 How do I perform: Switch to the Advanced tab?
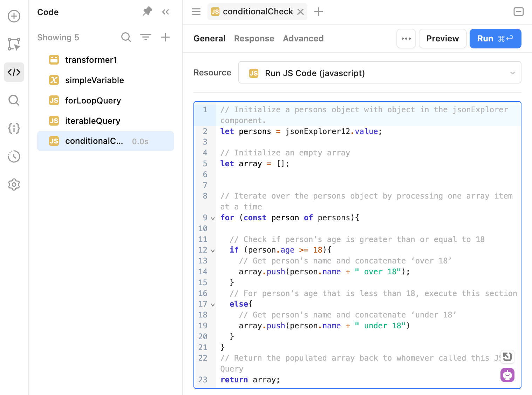pos(303,39)
